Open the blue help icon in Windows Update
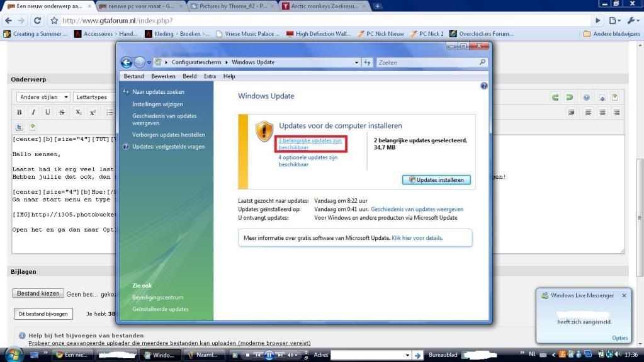The height and width of the screenshot is (362, 644). 484,86
